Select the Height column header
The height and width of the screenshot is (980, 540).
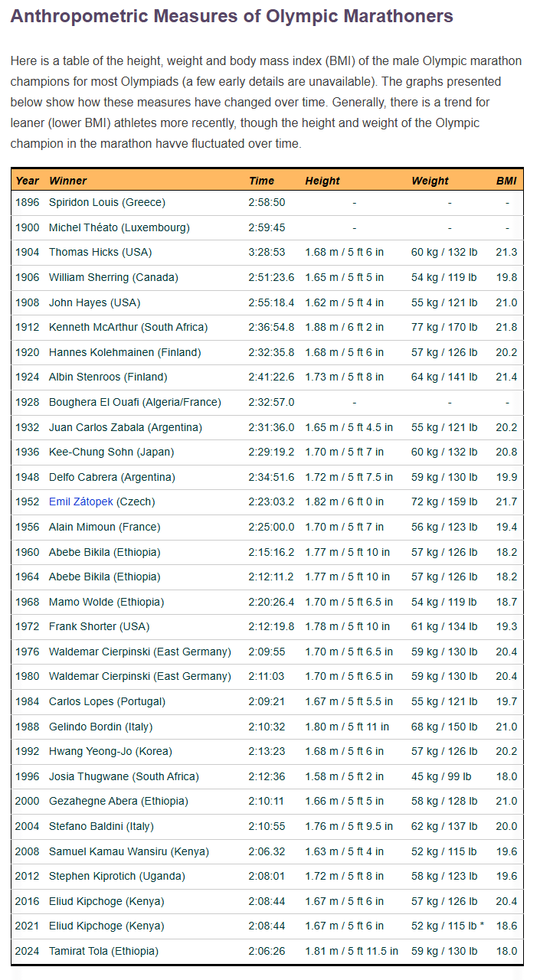pyautogui.click(x=322, y=181)
